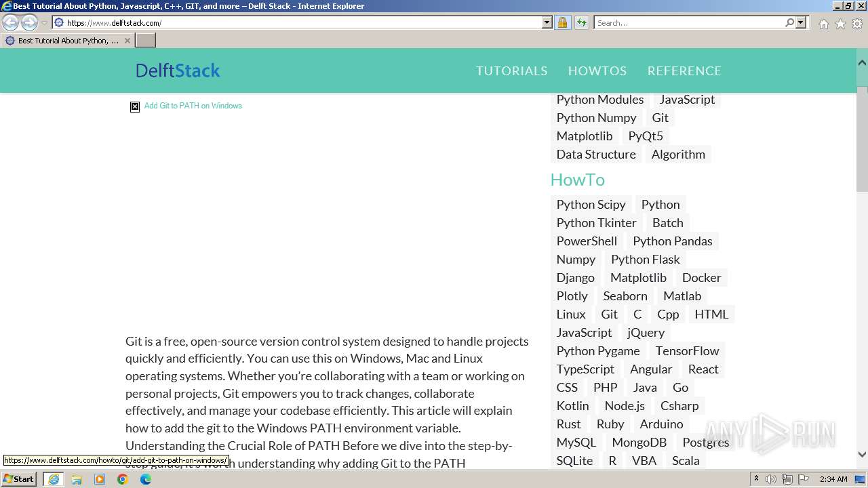Open the TUTORIALS menu
The width and height of the screenshot is (868, 488).
pyautogui.click(x=511, y=70)
